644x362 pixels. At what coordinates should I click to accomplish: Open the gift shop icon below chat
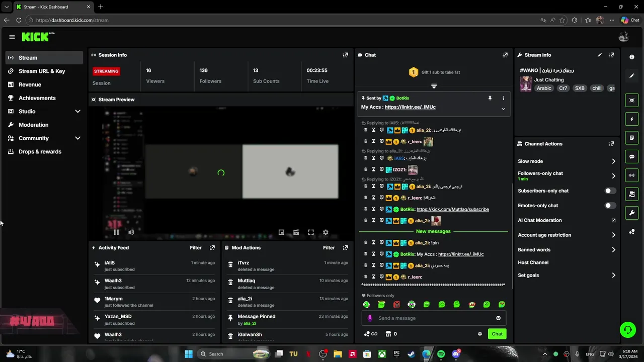tap(388, 334)
